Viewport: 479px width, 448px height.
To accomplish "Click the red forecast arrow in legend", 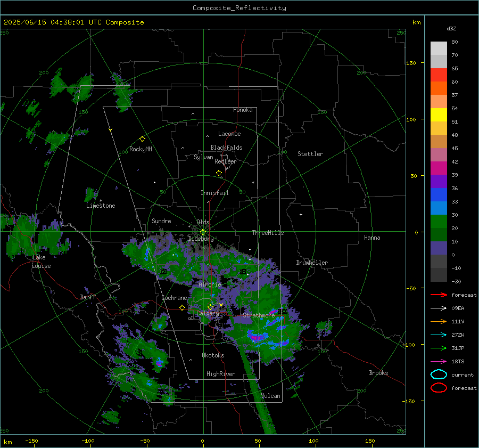I will click(439, 295).
